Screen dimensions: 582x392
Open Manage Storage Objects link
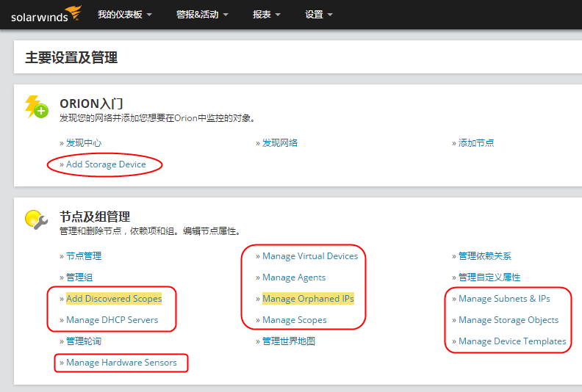(x=509, y=319)
